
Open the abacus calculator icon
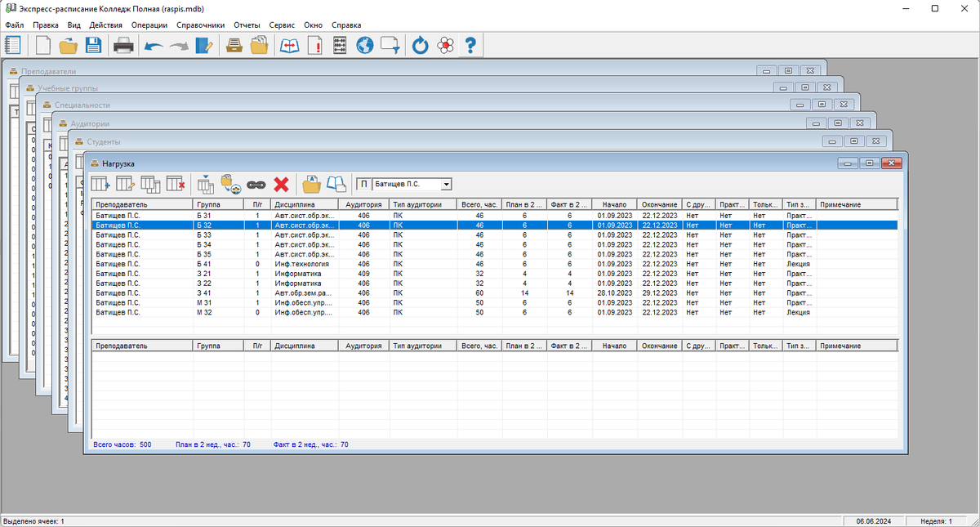pos(340,45)
